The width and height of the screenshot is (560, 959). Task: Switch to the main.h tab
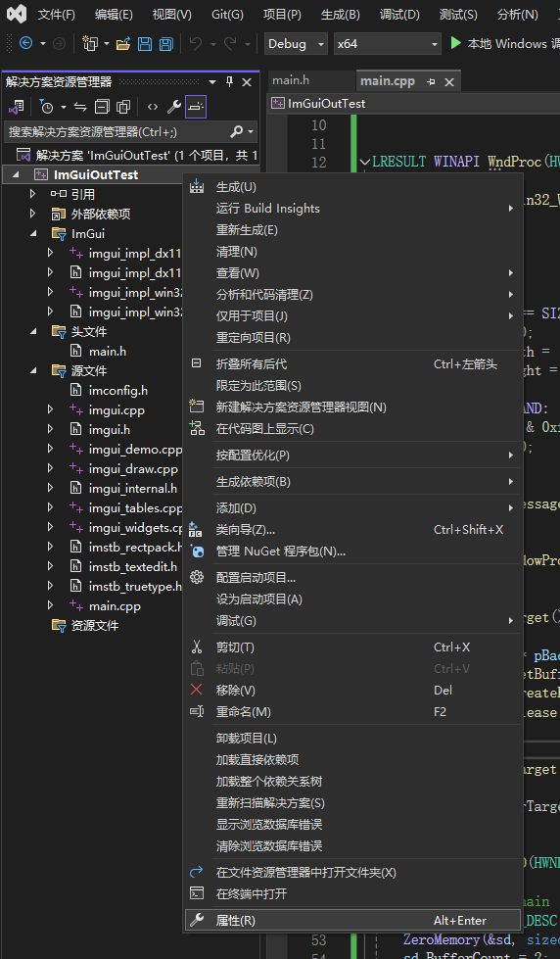tap(291, 80)
